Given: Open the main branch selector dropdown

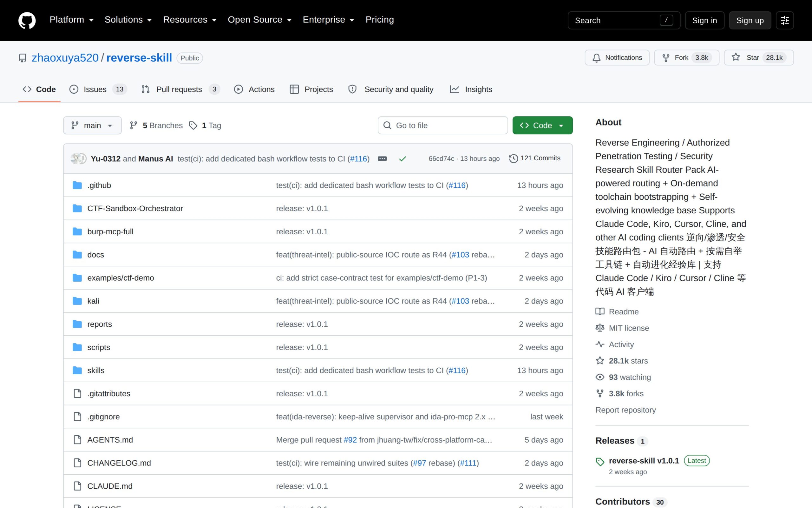Looking at the screenshot, I should click(92, 125).
